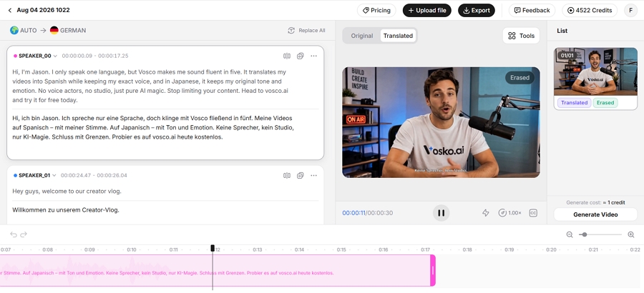This screenshot has width=644, height=293.
Task: Change the 1.00× playback speed
Action: pos(509,213)
